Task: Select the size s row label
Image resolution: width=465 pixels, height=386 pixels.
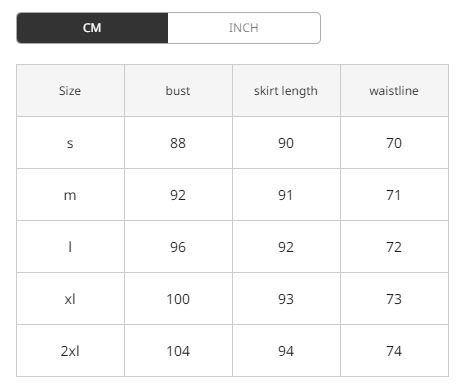Action: (70, 143)
